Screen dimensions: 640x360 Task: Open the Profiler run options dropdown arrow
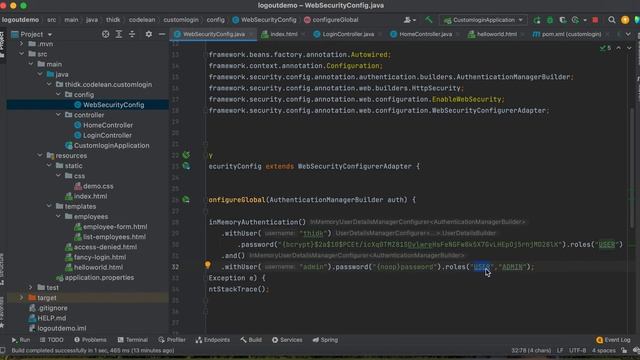point(585,20)
